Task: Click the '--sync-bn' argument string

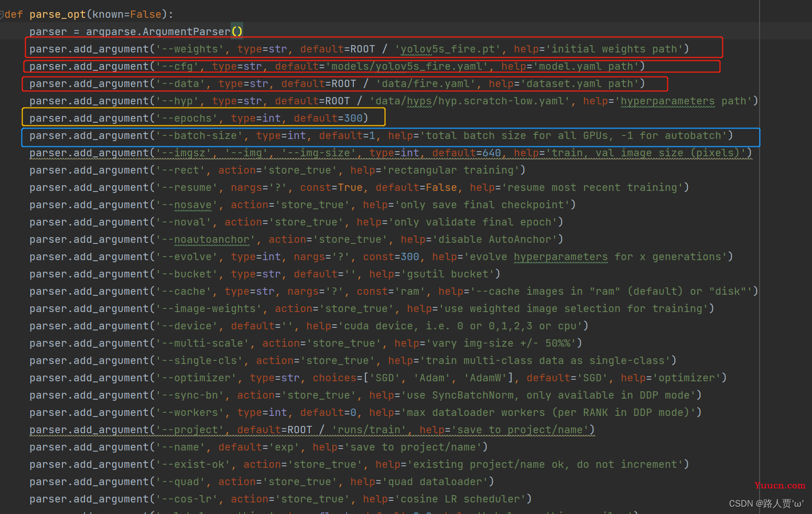Action: tap(190, 395)
